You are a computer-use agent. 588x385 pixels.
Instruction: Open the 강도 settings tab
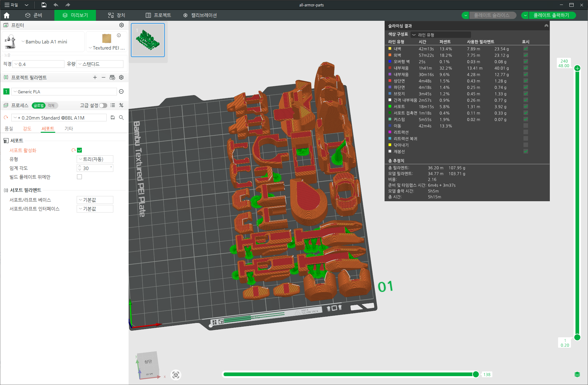[x=27, y=129]
